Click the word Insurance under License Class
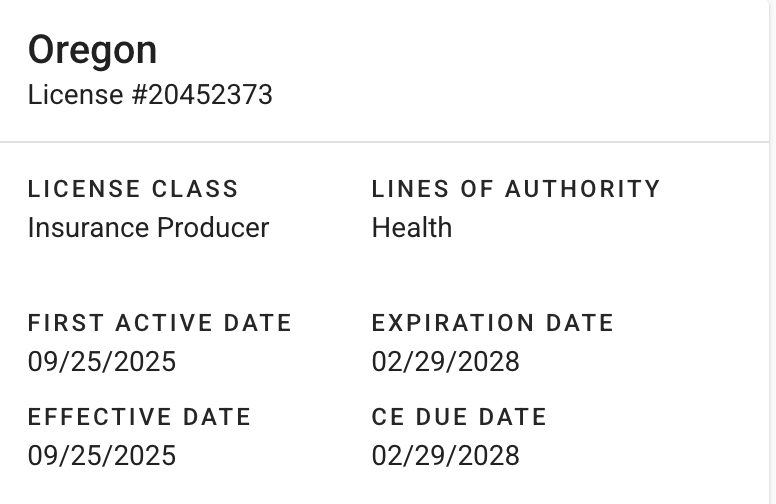 coord(86,228)
